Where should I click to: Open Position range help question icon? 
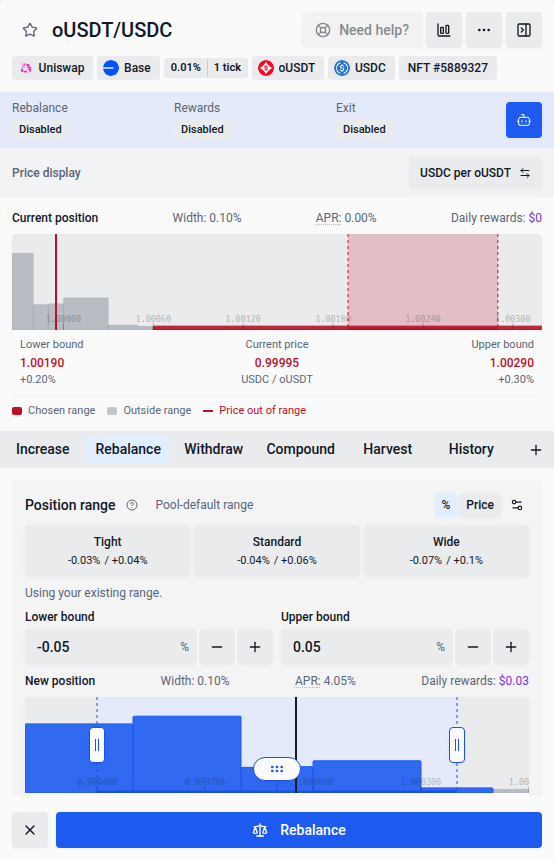click(132, 505)
